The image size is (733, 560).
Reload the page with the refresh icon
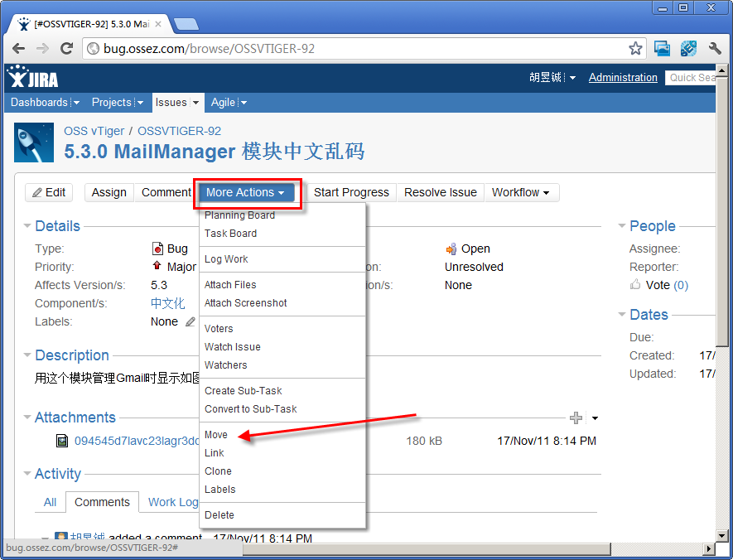pos(67,48)
